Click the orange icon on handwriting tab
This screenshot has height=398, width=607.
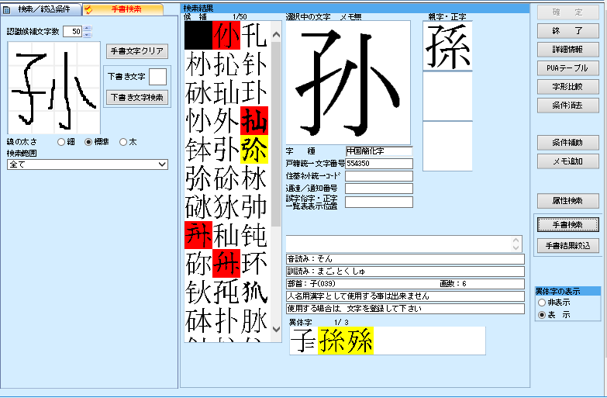click(89, 9)
